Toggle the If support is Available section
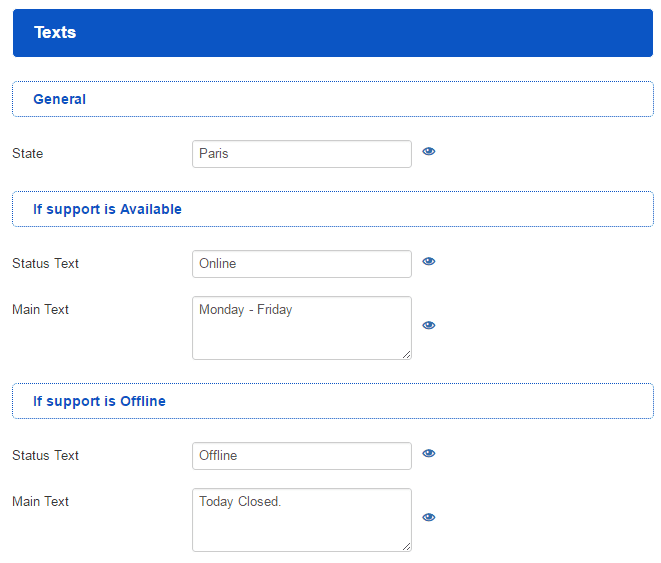This screenshot has width=661, height=563. click(x=332, y=209)
